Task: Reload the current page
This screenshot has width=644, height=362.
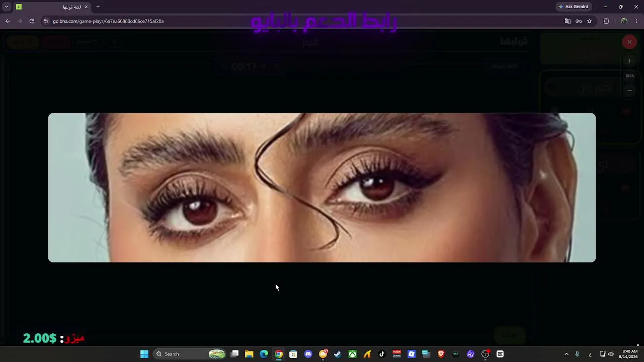Action: (x=32, y=21)
